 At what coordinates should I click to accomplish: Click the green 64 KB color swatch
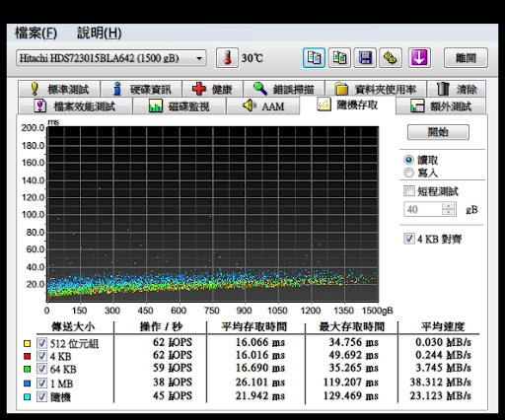pyautogui.click(x=28, y=369)
